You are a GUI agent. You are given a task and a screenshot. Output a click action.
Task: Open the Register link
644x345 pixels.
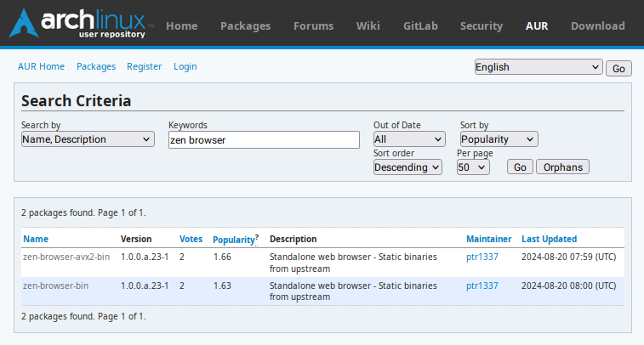coord(144,66)
